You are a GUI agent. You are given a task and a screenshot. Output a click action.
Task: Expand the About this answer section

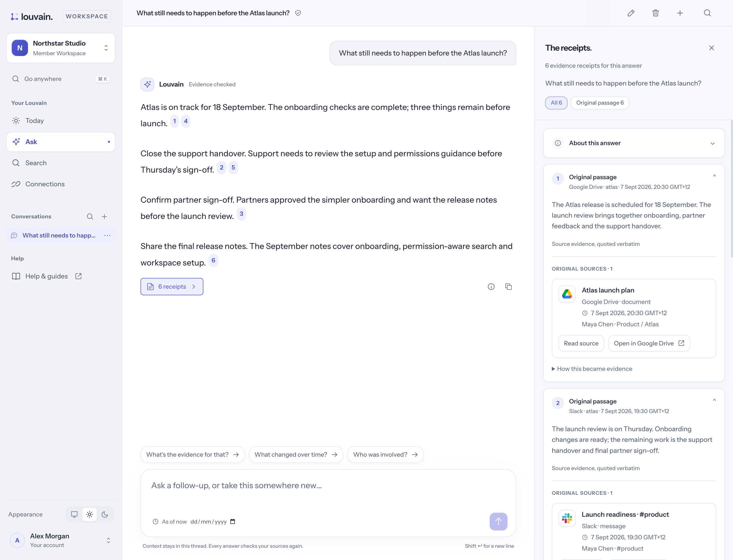(634, 143)
